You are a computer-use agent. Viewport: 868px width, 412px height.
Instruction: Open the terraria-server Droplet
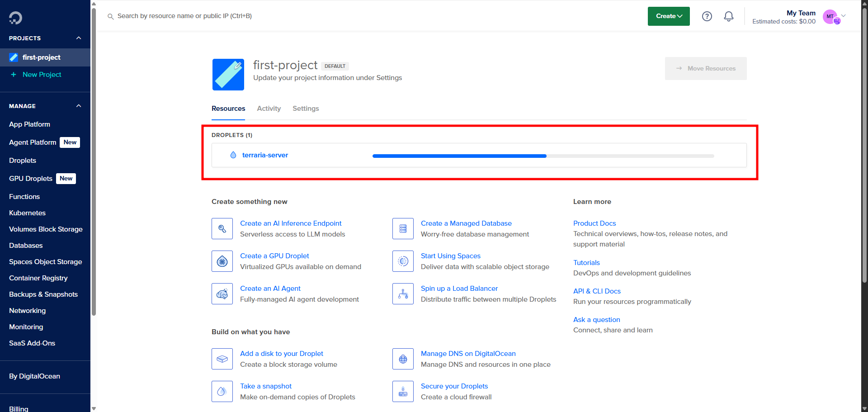click(x=265, y=155)
